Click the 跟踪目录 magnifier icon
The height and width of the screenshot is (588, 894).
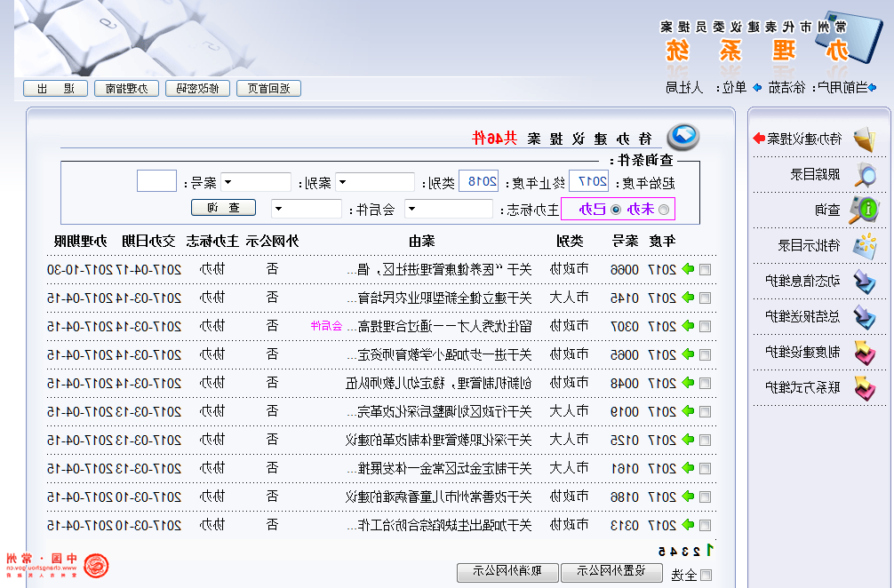(x=866, y=175)
